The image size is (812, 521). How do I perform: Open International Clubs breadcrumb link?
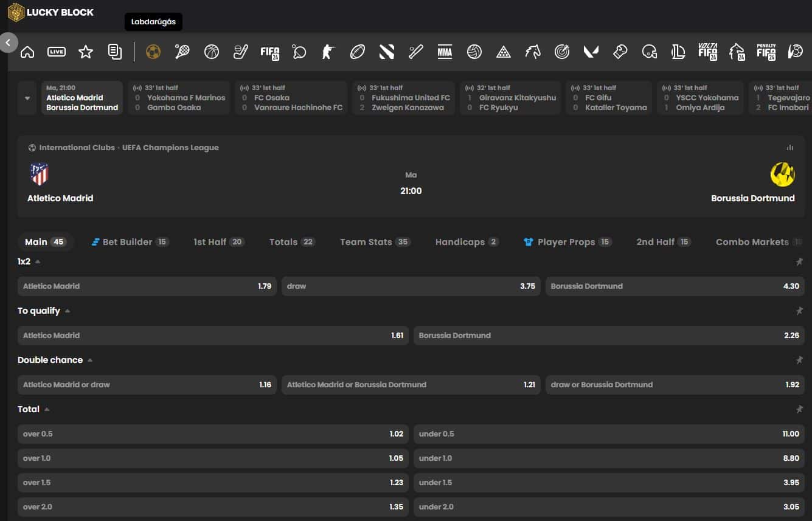tap(77, 147)
